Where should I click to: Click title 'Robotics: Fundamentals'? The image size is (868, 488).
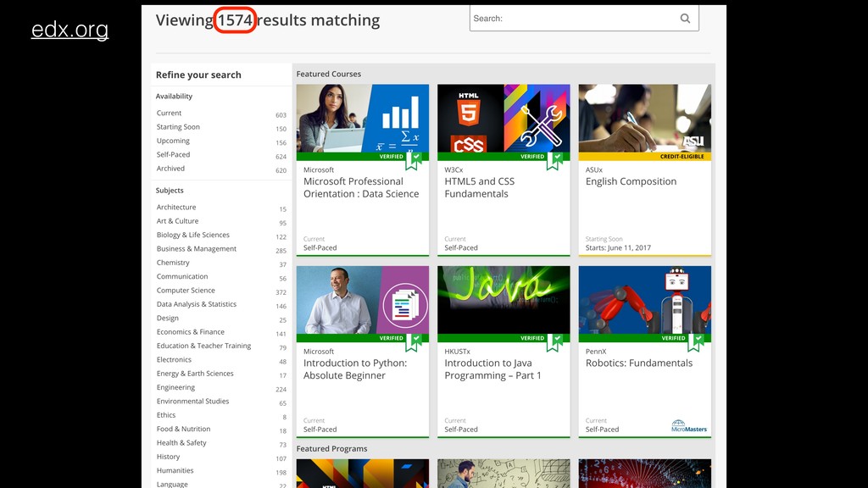pyautogui.click(x=639, y=363)
